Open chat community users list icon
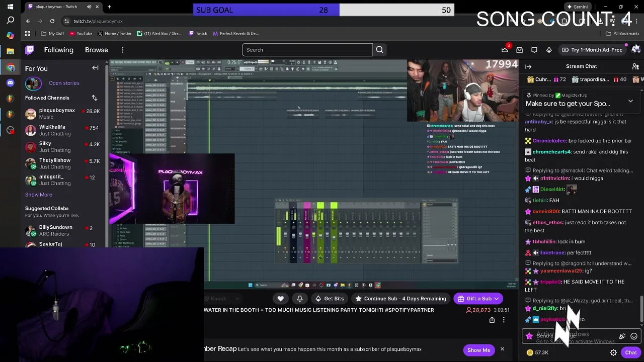Image resolution: width=644 pixels, height=362 pixels. (635, 66)
